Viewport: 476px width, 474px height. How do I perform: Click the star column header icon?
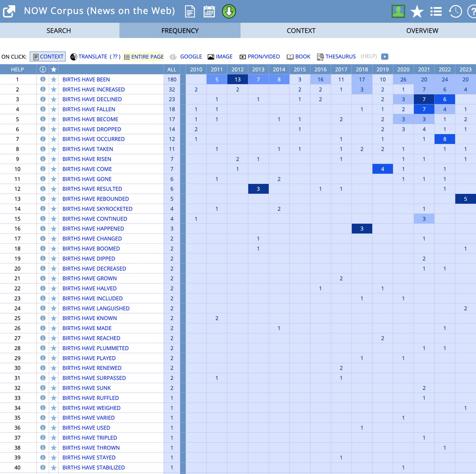54,69
